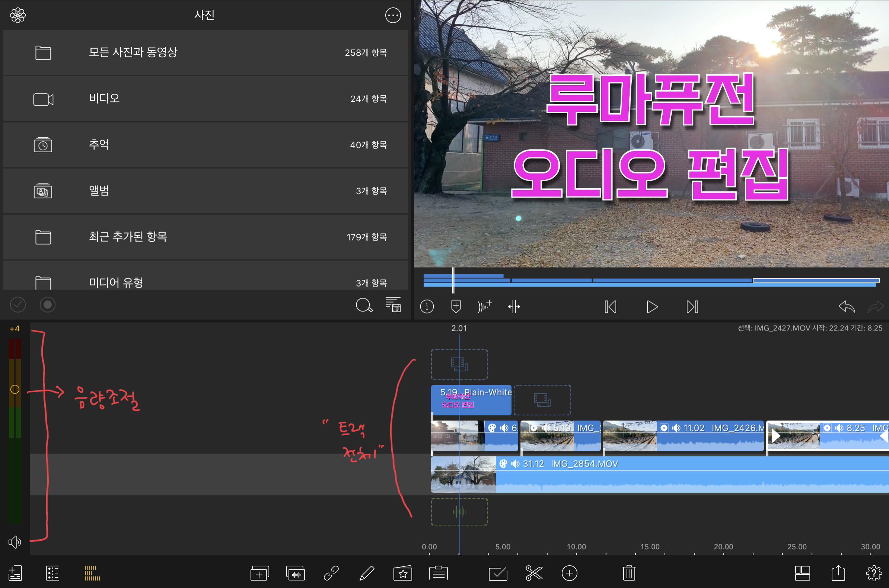889x588 pixels.
Task: Click the scissors split clip icon
Action: point(533,573)
